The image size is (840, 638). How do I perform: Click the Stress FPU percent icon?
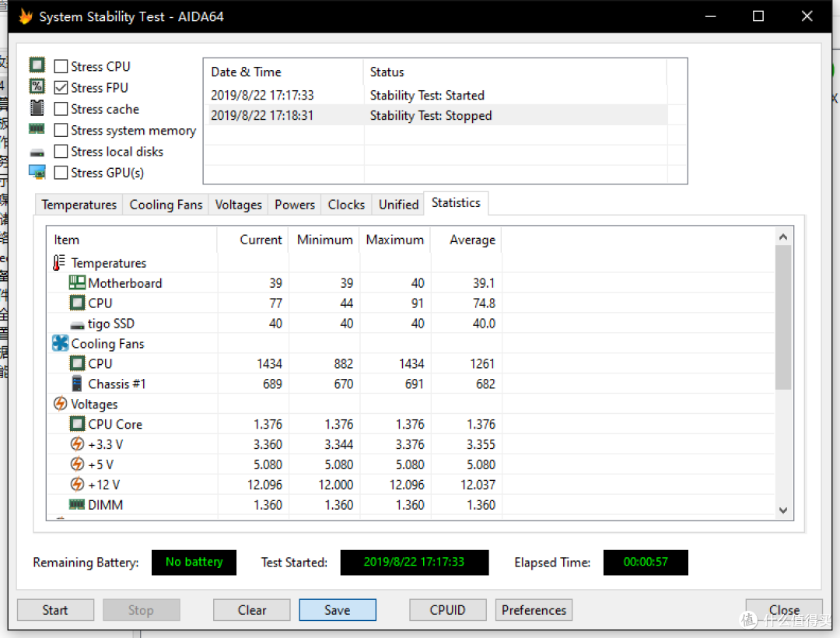[37, 86]
